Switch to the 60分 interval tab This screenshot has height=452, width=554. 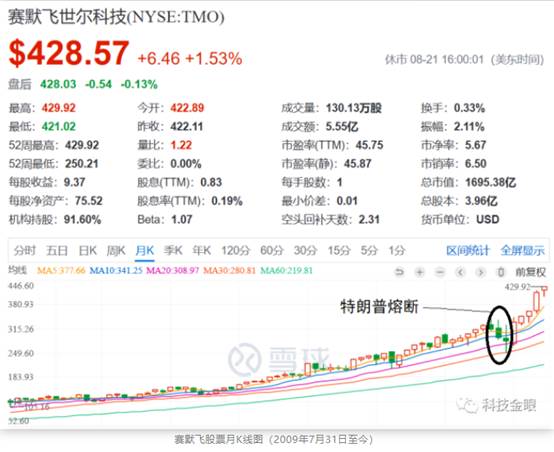coord(272,251)
